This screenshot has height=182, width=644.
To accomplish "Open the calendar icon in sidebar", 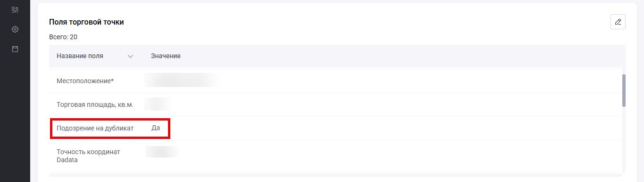I will point(15,49).
